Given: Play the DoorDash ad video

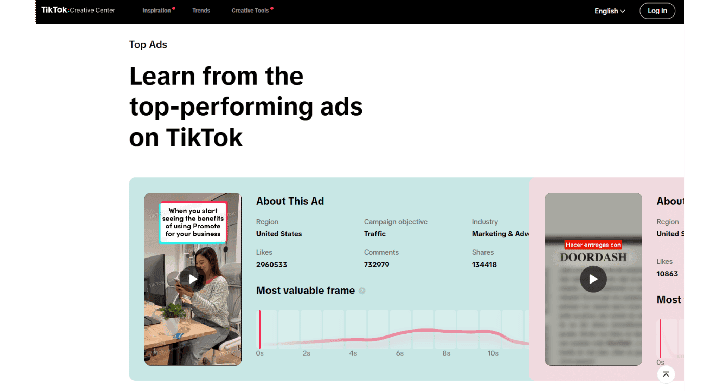Looking at the screenshot, I should pyautogui.click(x=593, y=279).
